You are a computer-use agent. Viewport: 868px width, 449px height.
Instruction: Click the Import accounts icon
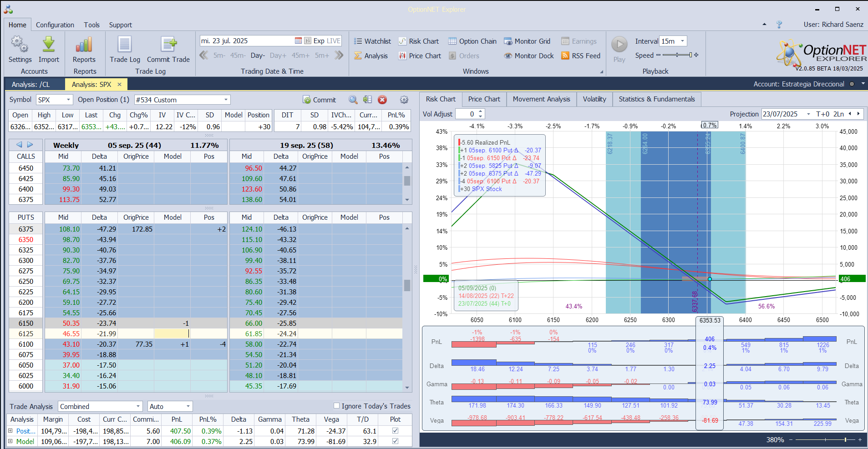(49, 45)
